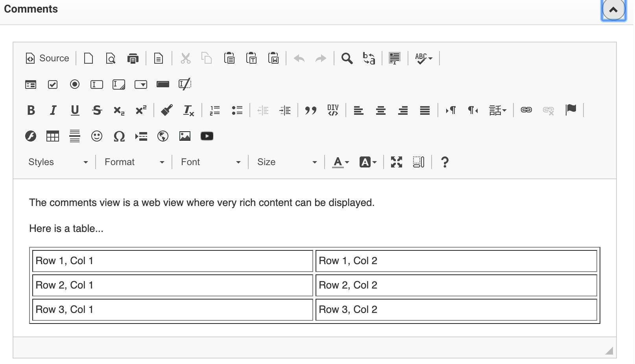635x364 pixels.
Task: Insert an image into the editor
Action: (185, 136)
